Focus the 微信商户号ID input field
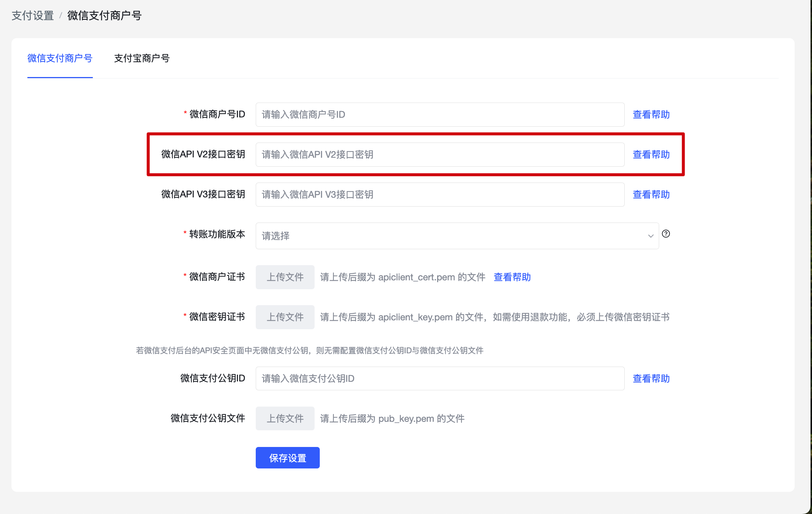The width and height of the screenshot is (812, 514). click(x=440, y=114)
